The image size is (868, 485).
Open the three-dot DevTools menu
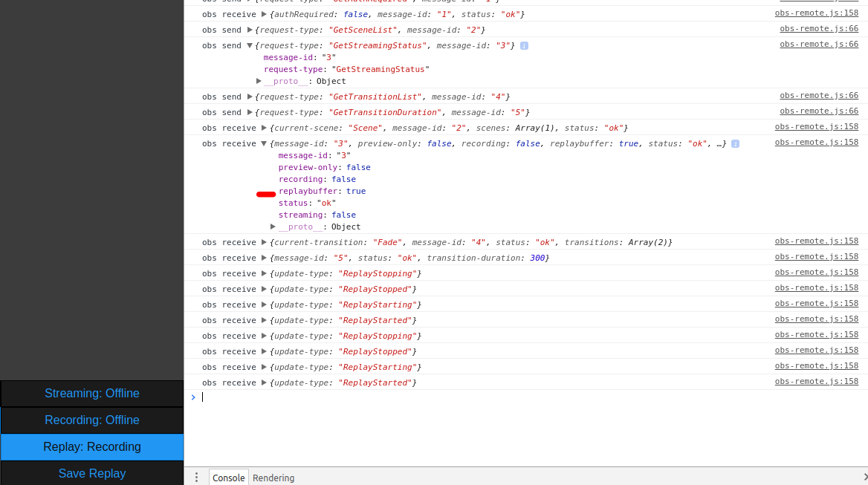click(x=195, y=477)
